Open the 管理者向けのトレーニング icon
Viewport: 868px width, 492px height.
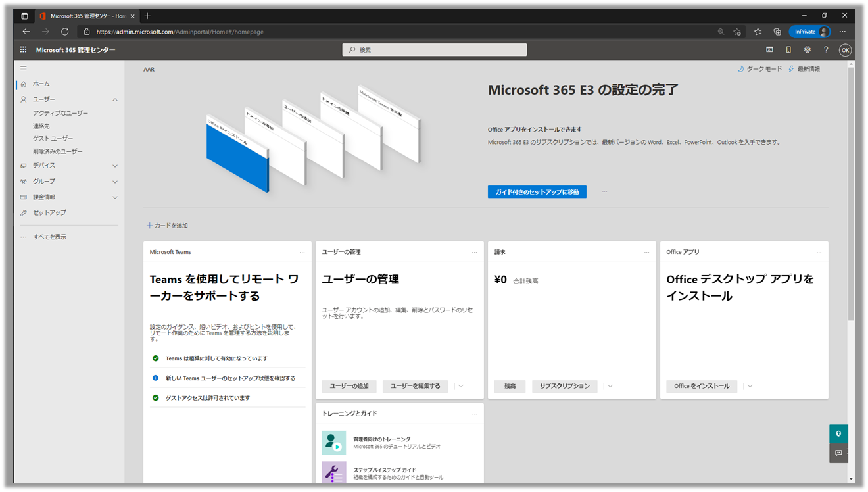pos(334,443)
